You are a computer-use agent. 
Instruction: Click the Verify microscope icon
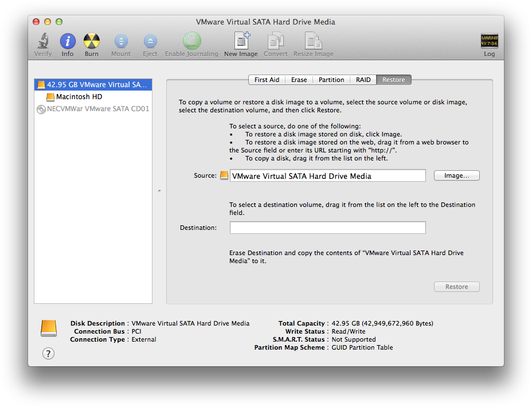pyautogui.click(x=42, y=41)
